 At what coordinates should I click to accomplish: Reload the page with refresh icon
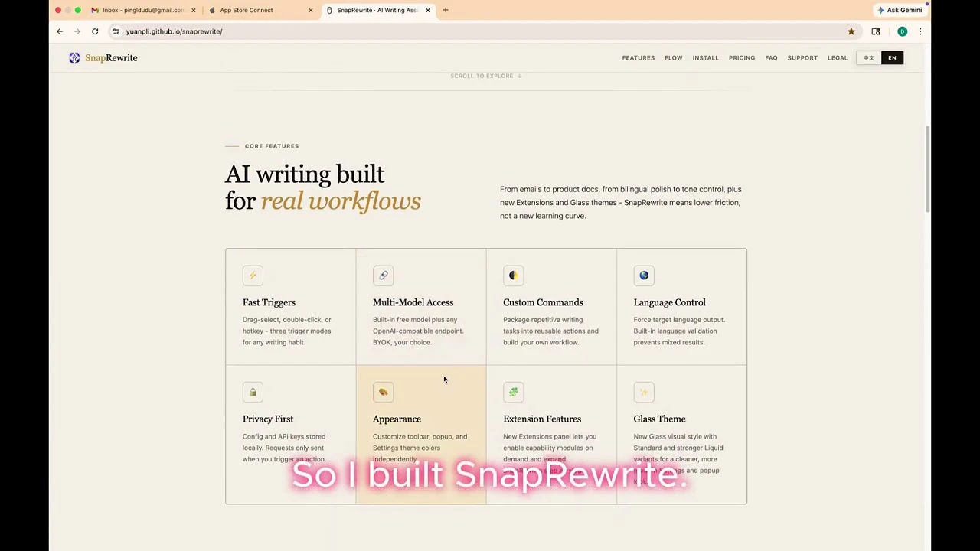pyautogui.click(x=95, y=31)
